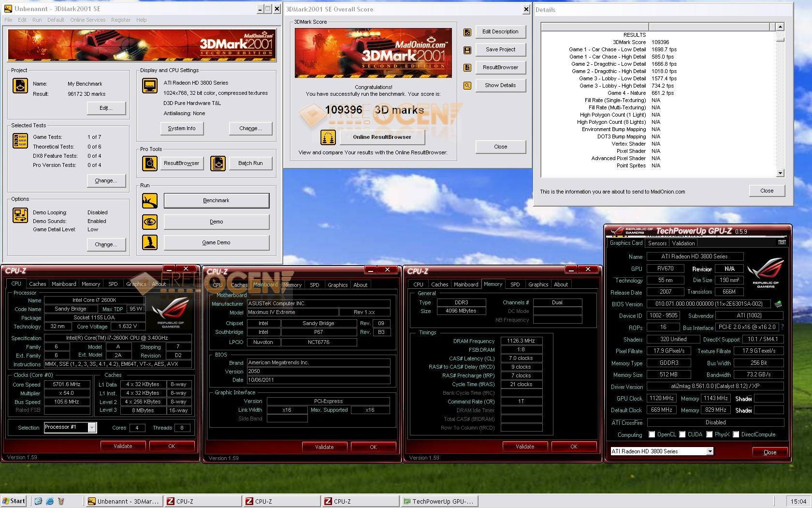Open the Help menu in 3DMark2001
Screen dimensions: 812x508
pyautogui.click(x=141, y=20)
